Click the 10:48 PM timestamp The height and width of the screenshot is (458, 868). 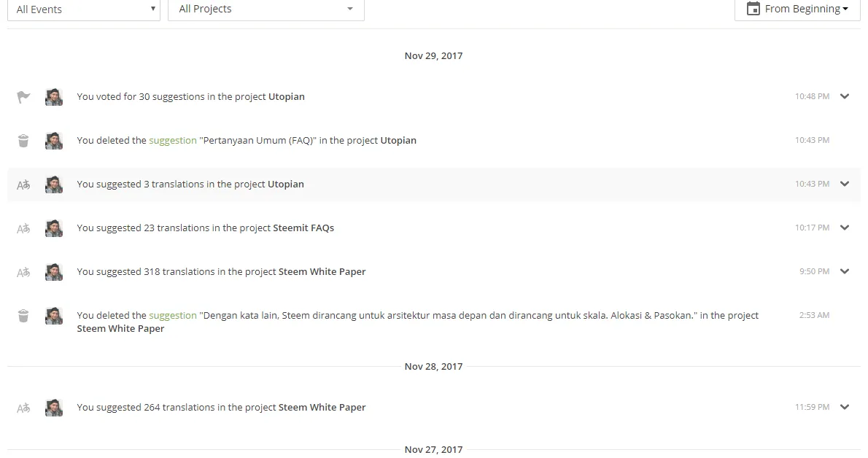click(x=812, y=96)
